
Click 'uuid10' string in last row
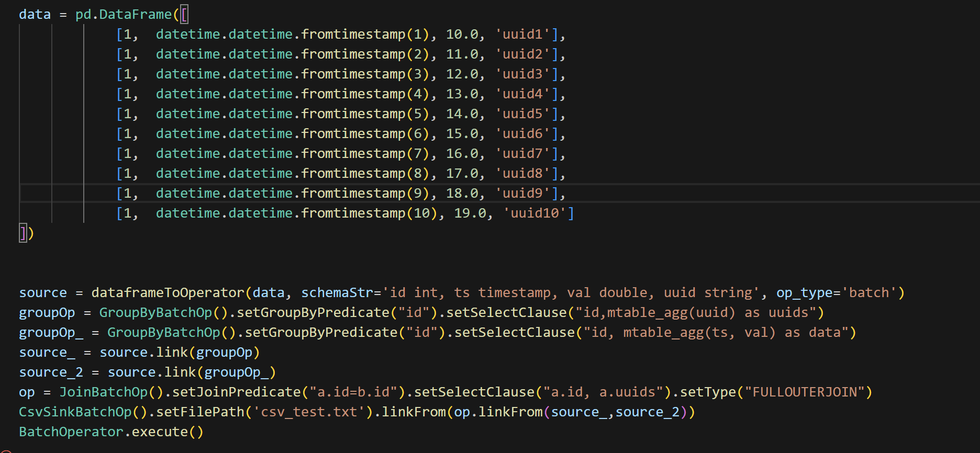(534, 213)
